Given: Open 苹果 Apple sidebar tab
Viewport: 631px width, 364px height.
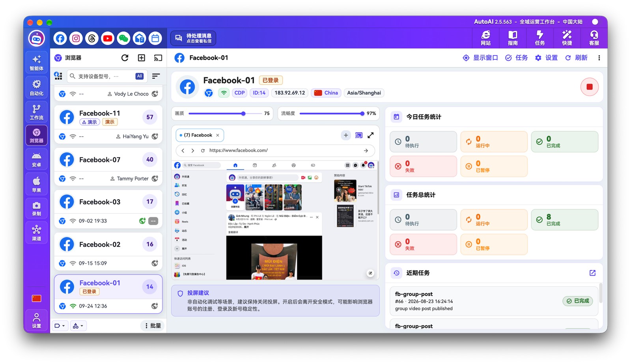Looking at the screenshot, I should point(37,184).
